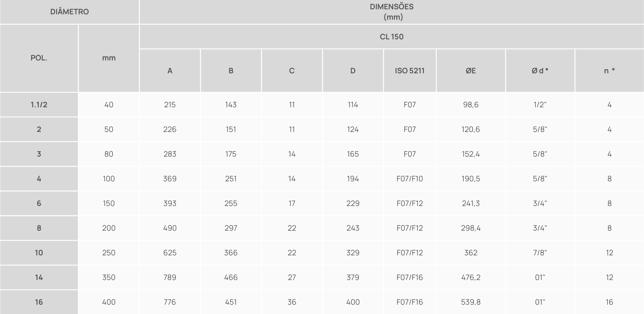Screen dimensions: 644x314
Task: Select the value 297 in column B
Action: pyautogui.click(x=231, y=228)
